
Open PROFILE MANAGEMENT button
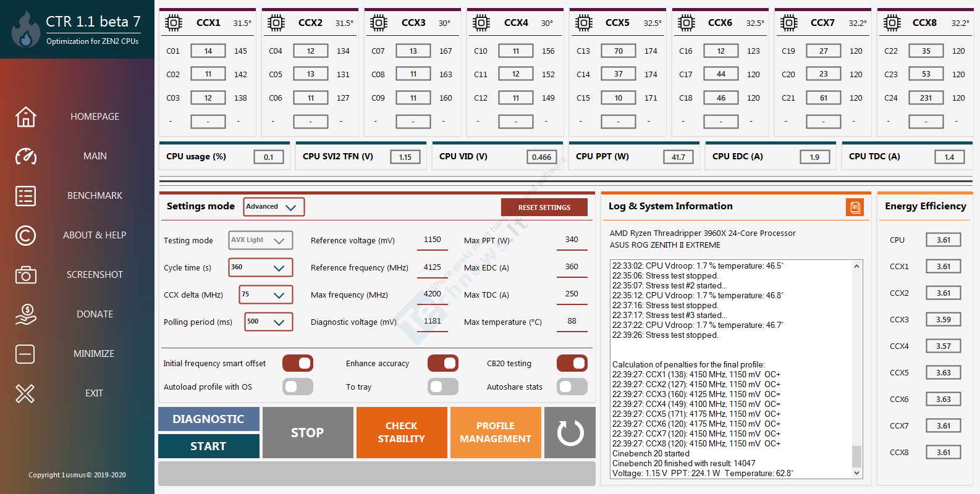click(496, 432)
